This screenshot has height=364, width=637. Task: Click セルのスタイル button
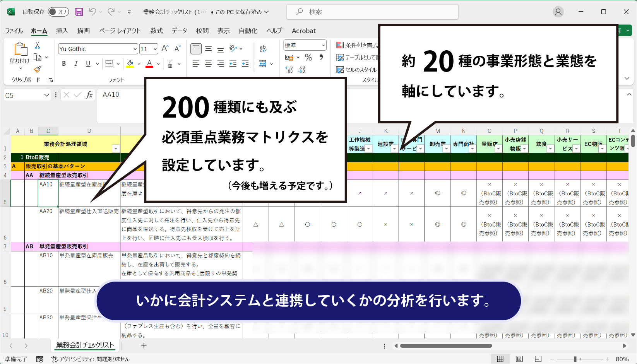coord(356,70)
